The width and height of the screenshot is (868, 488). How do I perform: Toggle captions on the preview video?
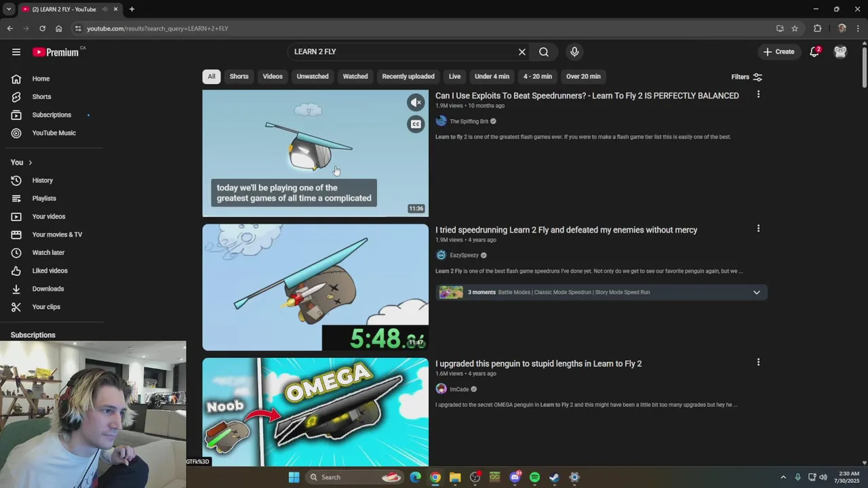click(416, 124)
